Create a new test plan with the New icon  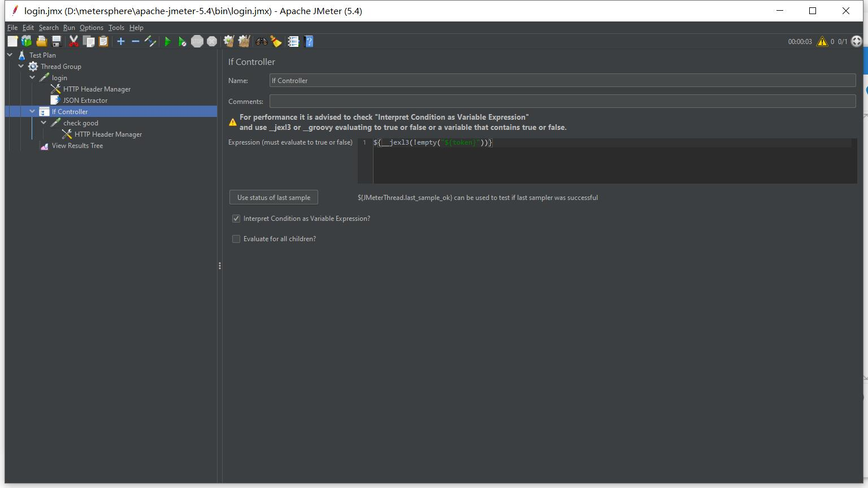point(12,41)
